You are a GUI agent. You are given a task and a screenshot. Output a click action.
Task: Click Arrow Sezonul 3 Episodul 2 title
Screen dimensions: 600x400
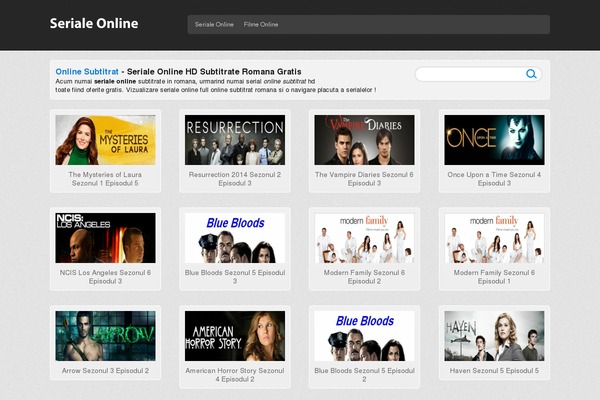(105, 371)
